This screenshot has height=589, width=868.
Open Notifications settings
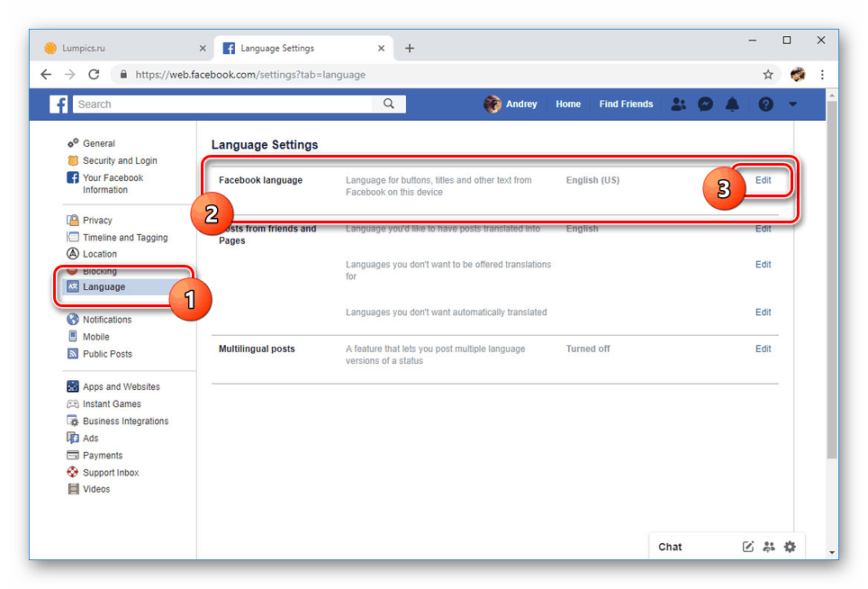tap(107, 320)
